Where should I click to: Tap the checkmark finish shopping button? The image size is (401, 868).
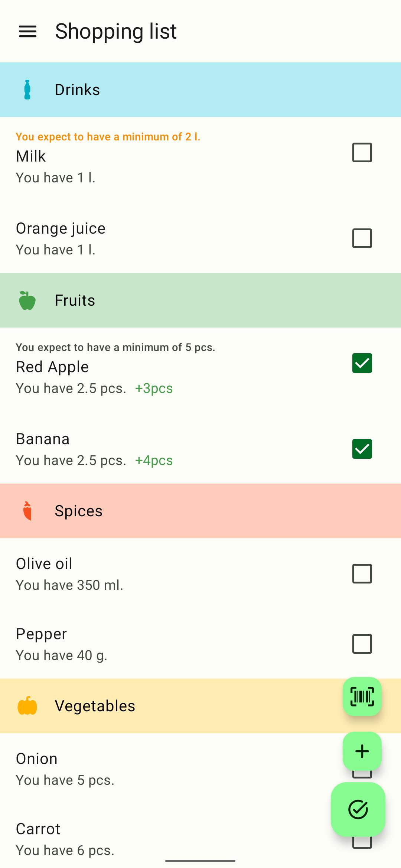click(x=358, y=809)
